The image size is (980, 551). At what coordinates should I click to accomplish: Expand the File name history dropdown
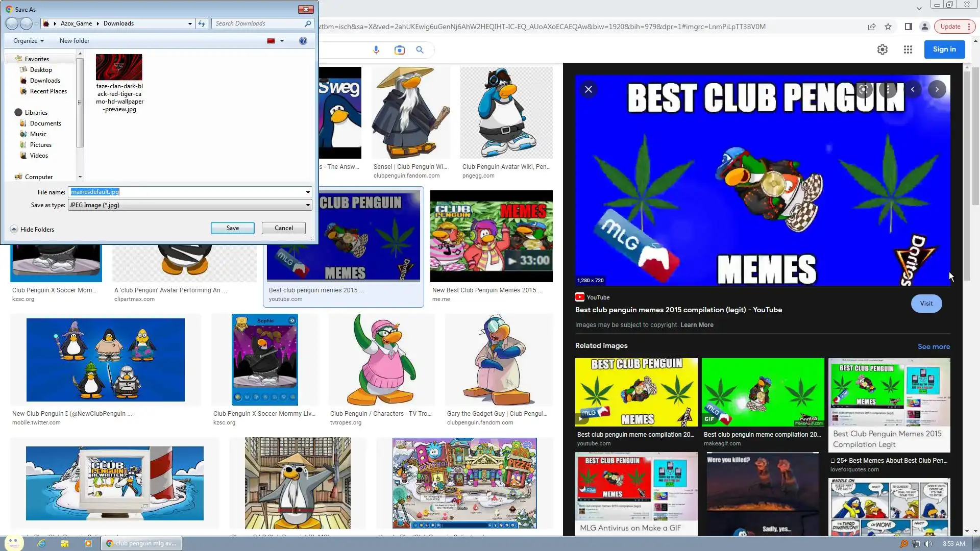[308, 192]
